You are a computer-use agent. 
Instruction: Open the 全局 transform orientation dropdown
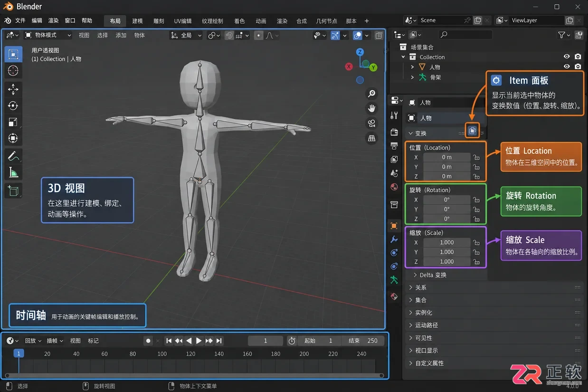click(186, 35)
